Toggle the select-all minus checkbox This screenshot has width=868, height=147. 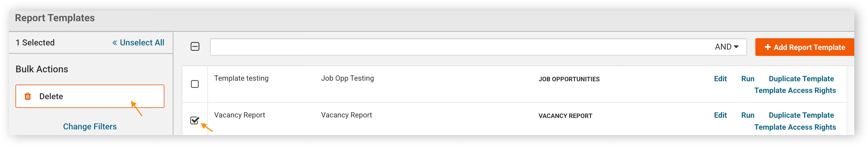point(195,47)
